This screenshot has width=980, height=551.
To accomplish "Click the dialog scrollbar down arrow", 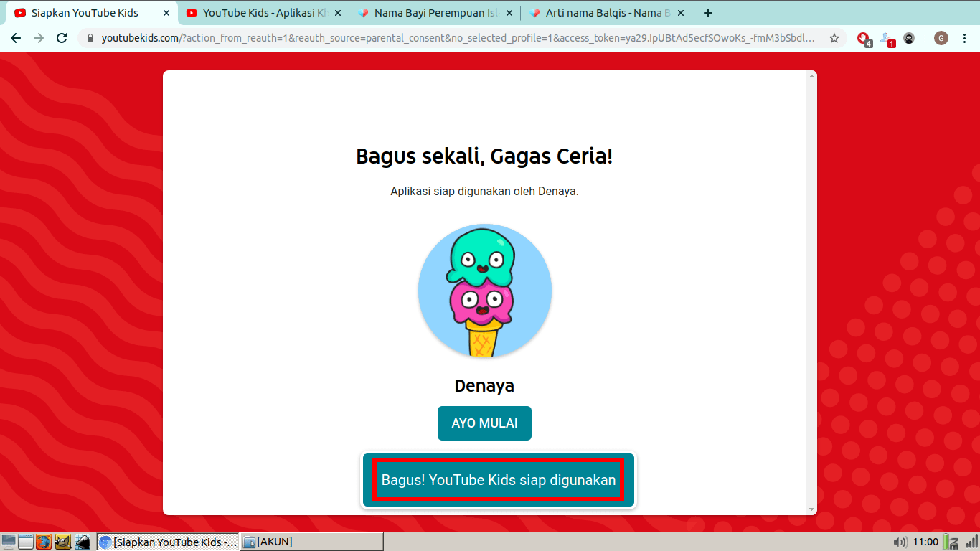I will click(812, 509).
